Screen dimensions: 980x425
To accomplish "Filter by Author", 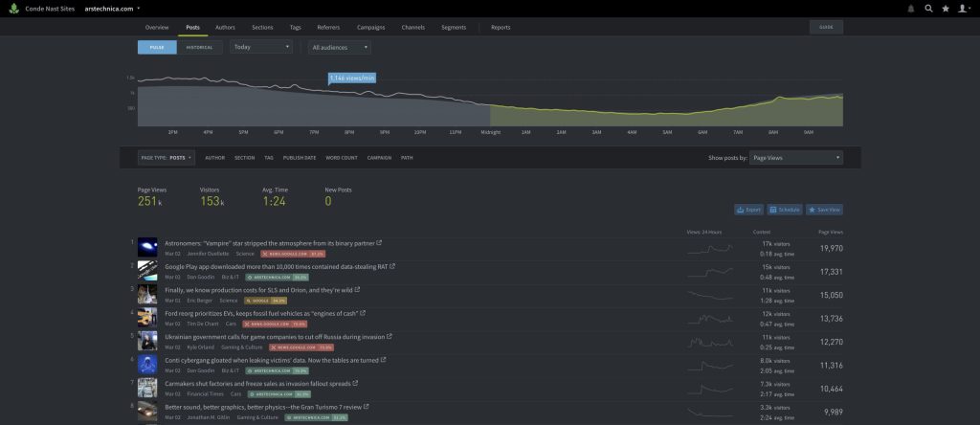I will tap(215, 158).
